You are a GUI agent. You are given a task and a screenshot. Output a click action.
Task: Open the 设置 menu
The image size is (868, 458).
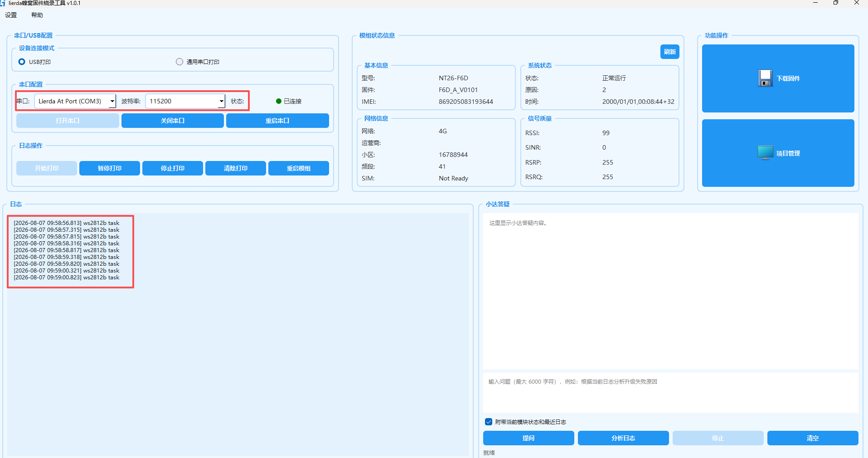click(x=11, y=15)
